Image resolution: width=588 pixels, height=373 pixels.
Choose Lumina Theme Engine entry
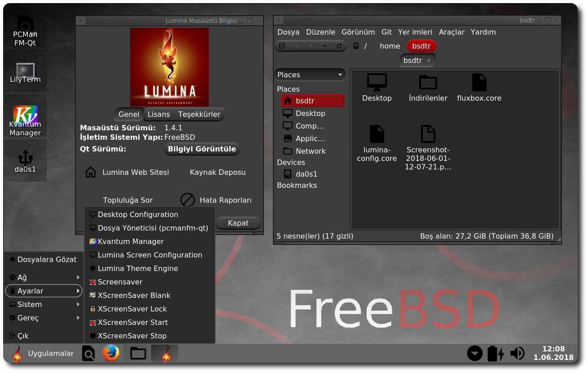pyautogui.click(x=149, y=268)
